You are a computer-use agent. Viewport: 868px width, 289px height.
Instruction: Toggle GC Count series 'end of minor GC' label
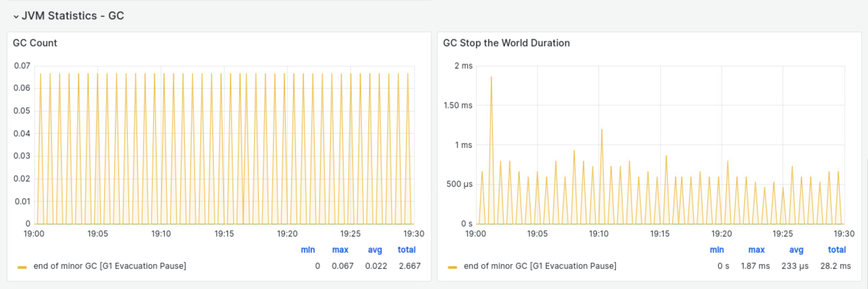tap(110, 266)
